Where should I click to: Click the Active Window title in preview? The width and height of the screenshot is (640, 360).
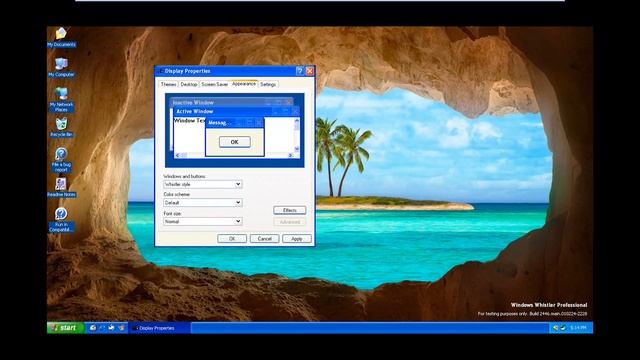pos(195,111)
